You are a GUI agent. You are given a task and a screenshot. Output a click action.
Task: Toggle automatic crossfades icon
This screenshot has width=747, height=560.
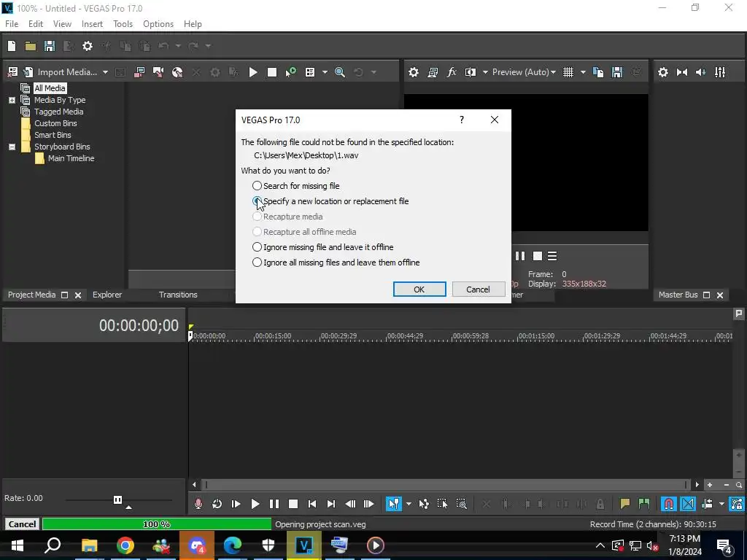tap(688, 504)
